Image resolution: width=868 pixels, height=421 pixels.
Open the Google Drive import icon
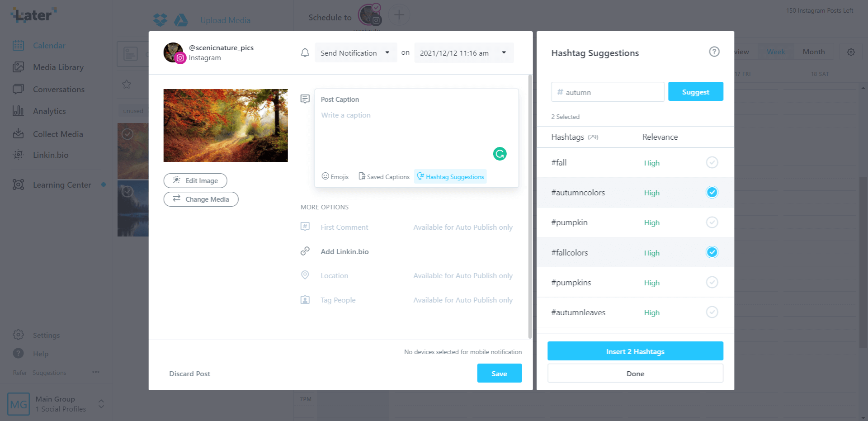(x=181, y=20)
